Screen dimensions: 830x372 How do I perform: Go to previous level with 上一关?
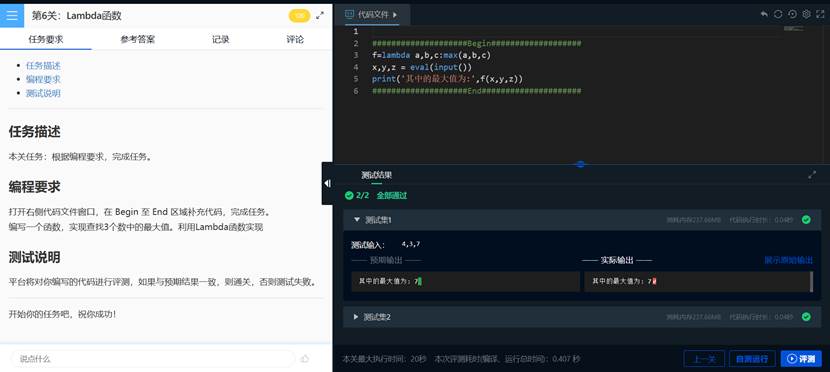(x=704, y=359)
